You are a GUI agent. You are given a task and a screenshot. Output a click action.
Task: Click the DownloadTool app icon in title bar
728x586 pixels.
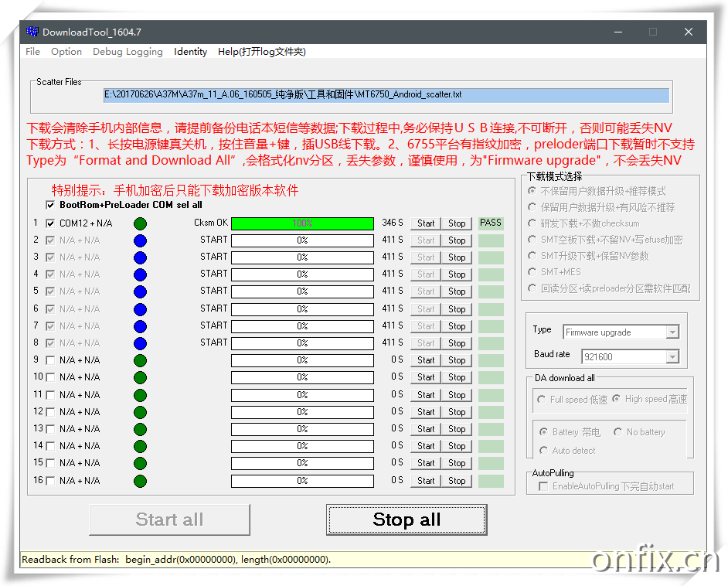tap(32, 32)
